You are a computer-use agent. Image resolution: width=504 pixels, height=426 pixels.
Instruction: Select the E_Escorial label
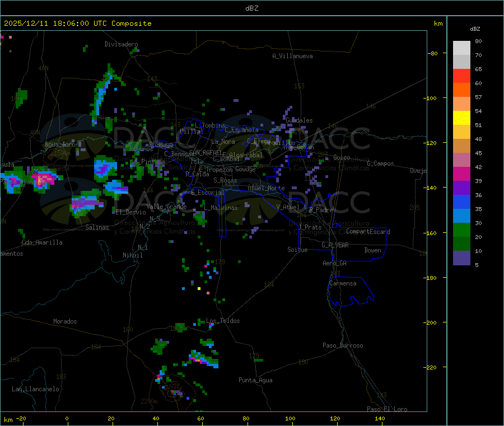(x=208, y=193)
